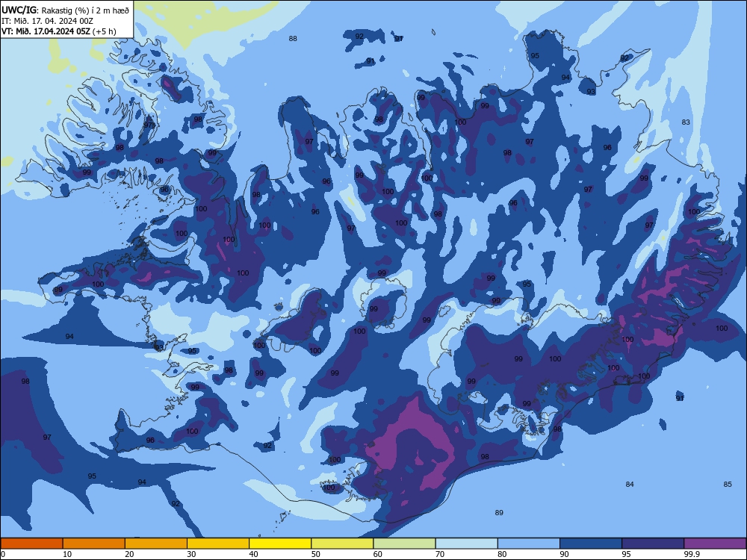Select the golden 30–40 legend swatch
747x560 pixels.
pyautogui.click(x=218, y=544)
